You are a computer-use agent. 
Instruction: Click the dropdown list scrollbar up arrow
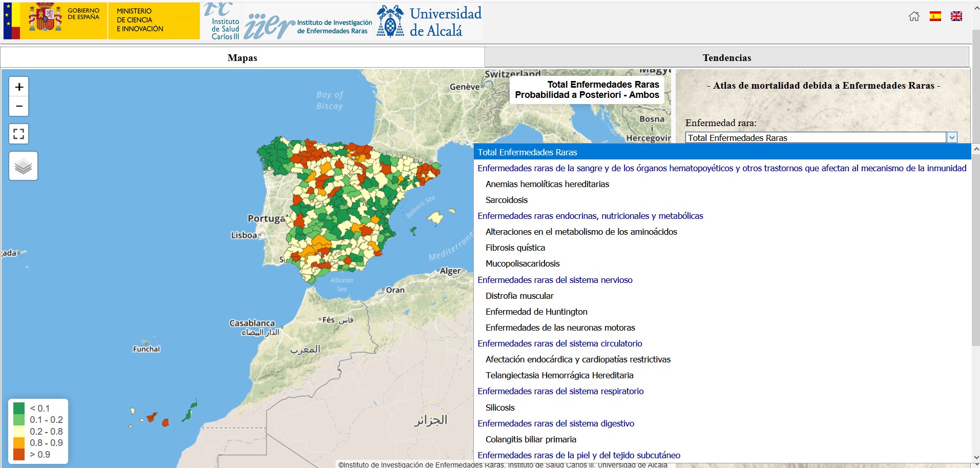(x=975, y=149)
